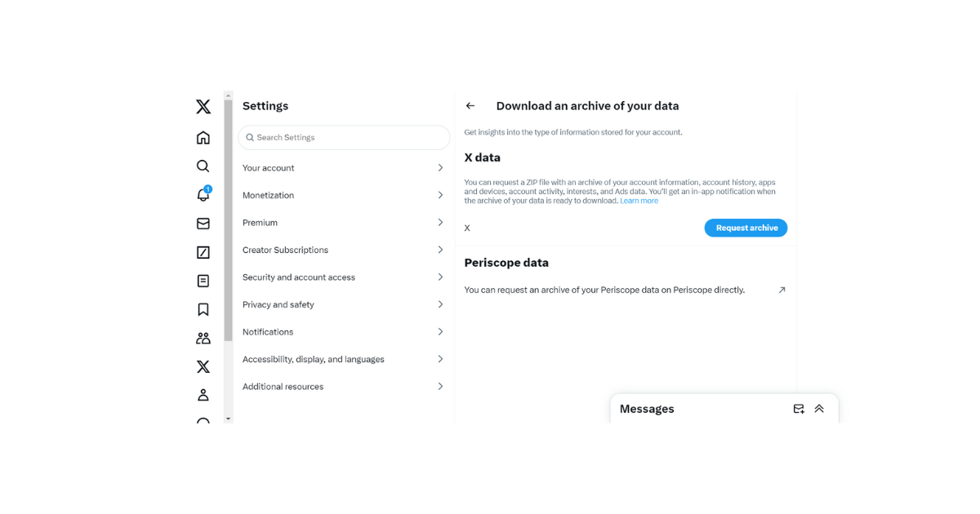Expand the Monetization section chevron

pos(440,195)
